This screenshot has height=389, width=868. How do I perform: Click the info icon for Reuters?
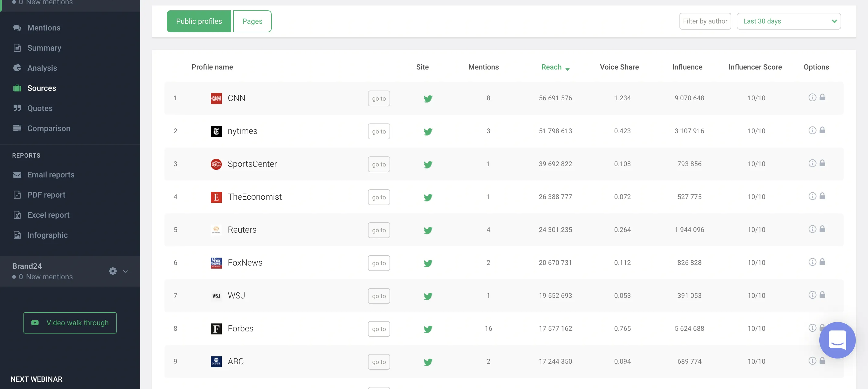(812, 229)
